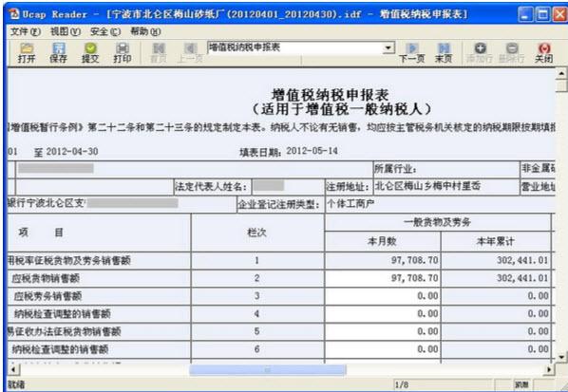Click the 一般货物及劳务 header
This screenshot has height=392, width=568.
(437, 222)
